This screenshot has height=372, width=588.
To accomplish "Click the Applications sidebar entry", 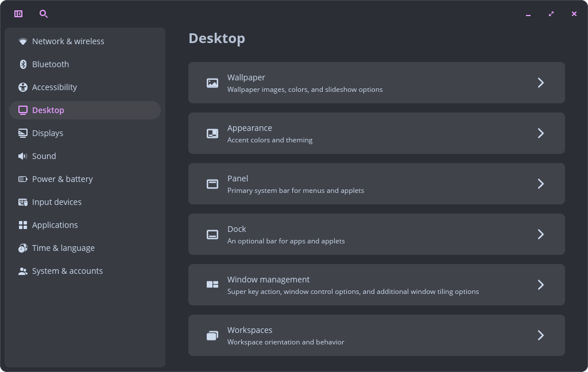I will [55, 224].
